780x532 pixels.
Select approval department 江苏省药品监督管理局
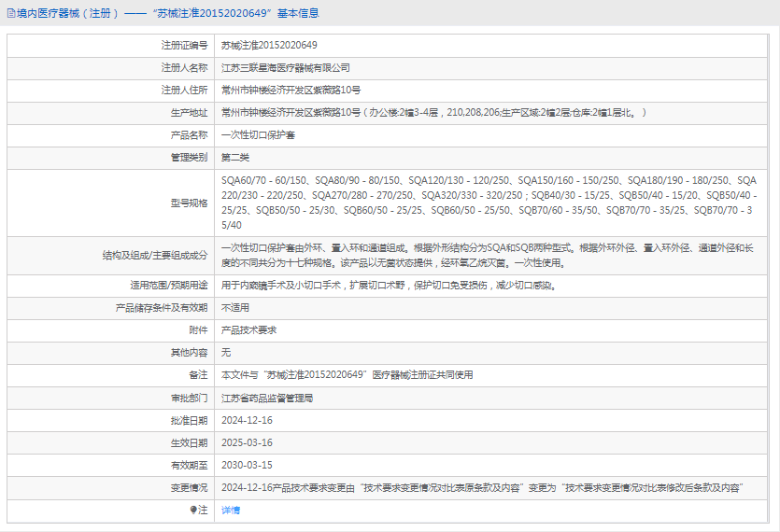click(x=267, y=398)
